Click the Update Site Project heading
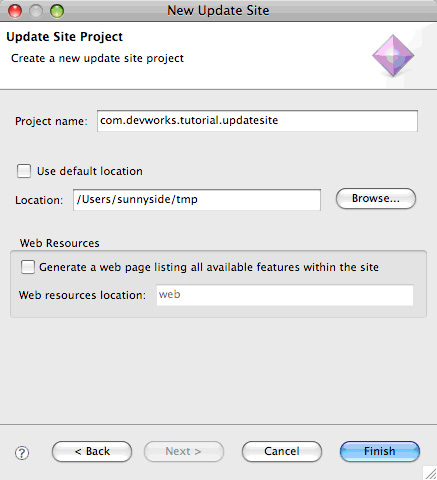 click(65, 37)
